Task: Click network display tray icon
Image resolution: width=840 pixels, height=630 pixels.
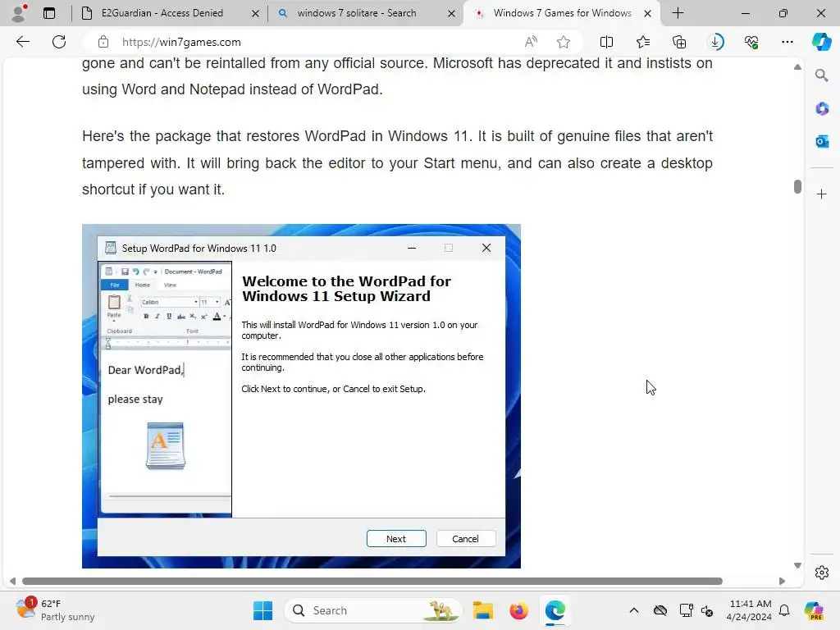Action: click(x=685, y=610)
